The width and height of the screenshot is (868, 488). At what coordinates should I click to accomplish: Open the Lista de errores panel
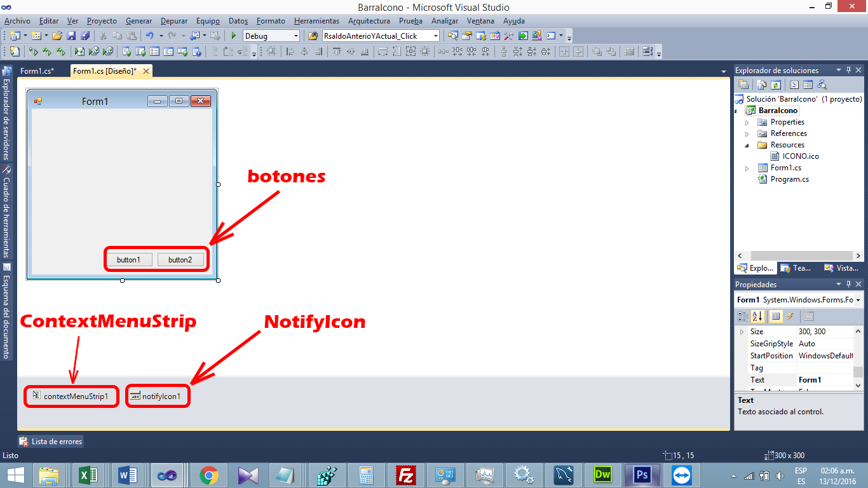[x=50, y=441]
